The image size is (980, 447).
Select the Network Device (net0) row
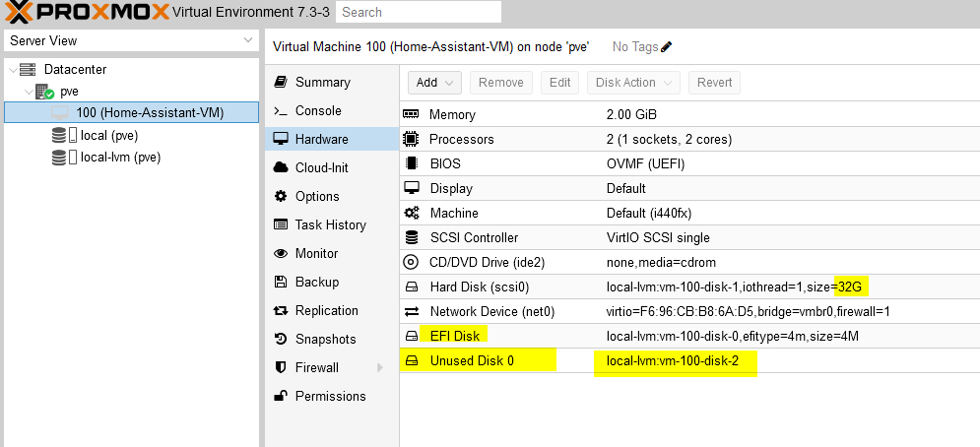click(x=689, y=311)
